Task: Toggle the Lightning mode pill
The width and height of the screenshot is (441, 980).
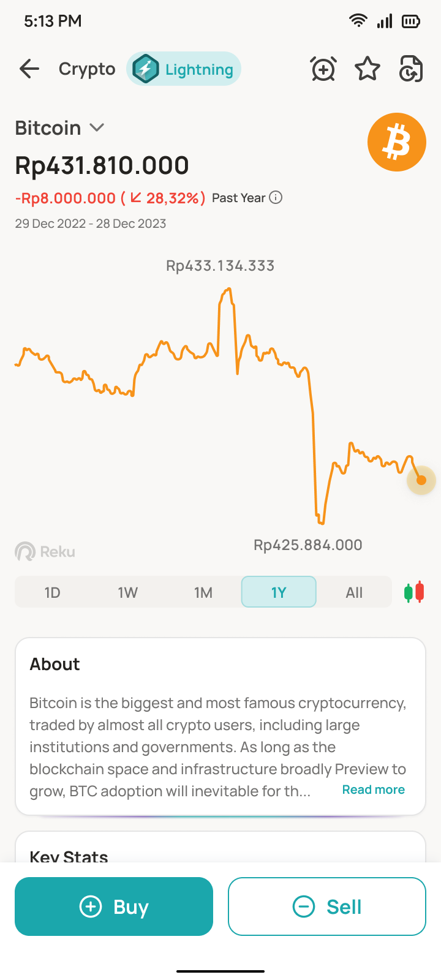Action: (x=184, y=69)
